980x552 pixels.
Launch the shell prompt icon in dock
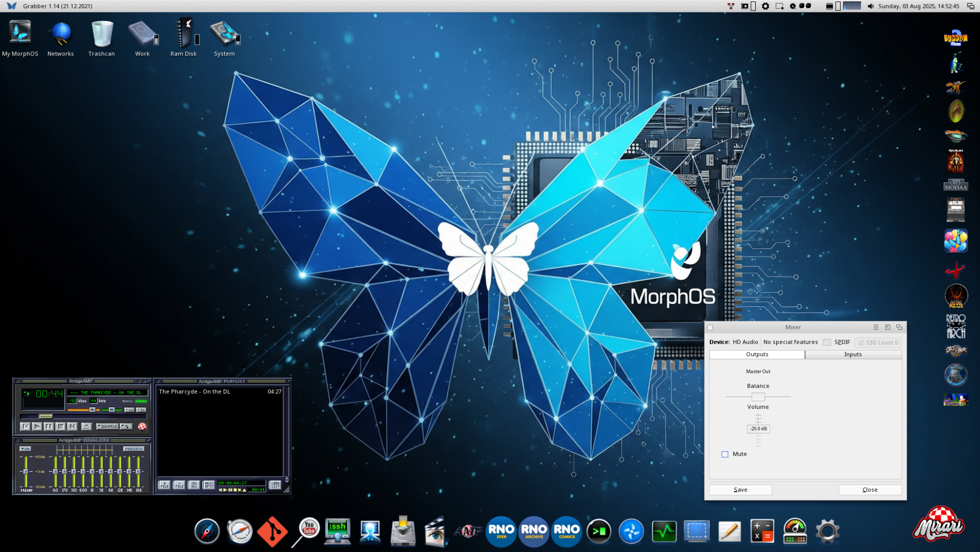tap(599, 532)
